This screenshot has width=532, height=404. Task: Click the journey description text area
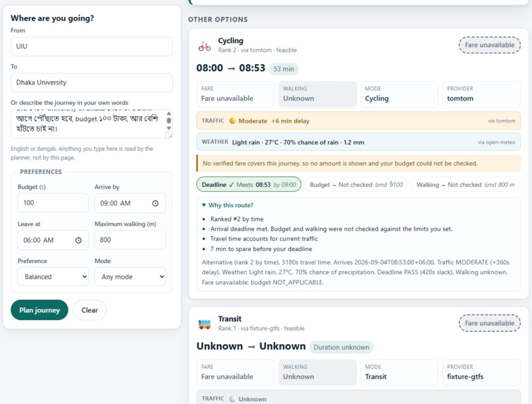coord(92,123)
